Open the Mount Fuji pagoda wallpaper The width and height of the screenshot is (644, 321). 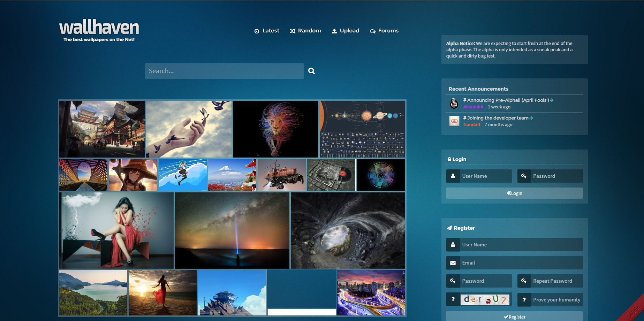click(232, 175)
